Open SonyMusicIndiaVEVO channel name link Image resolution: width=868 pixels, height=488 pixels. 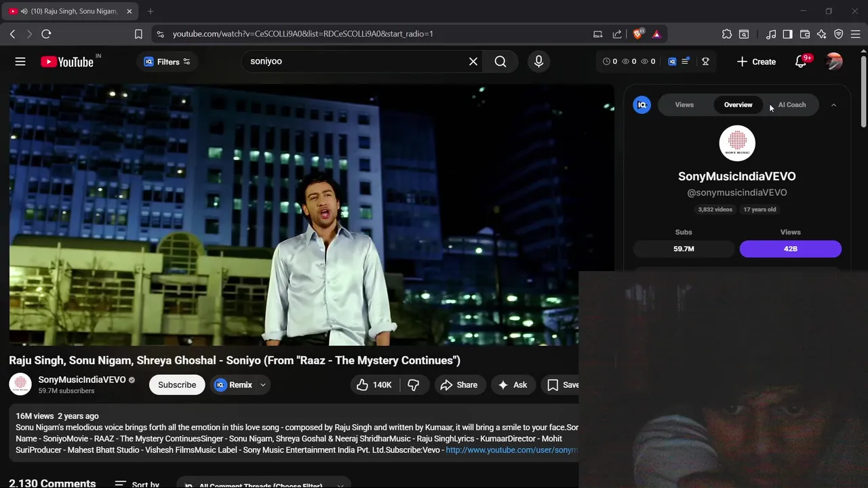pyautogui.click(x=82, y=380)
